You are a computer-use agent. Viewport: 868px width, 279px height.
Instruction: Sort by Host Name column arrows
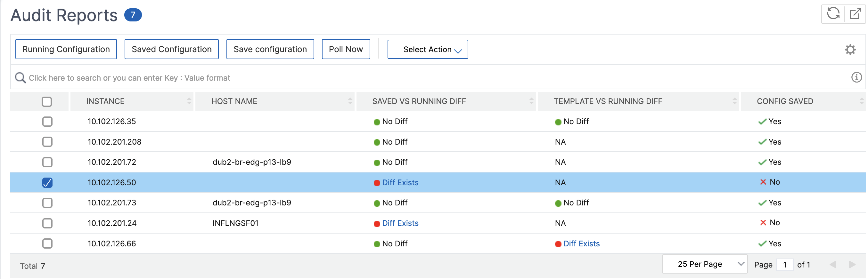point(350,101)
